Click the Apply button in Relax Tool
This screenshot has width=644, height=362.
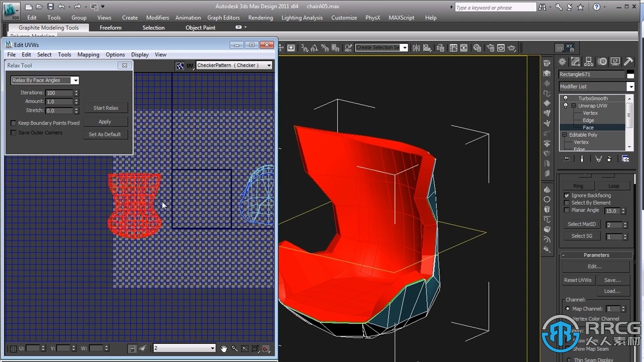pyautogui.click(x=105, y=122)
